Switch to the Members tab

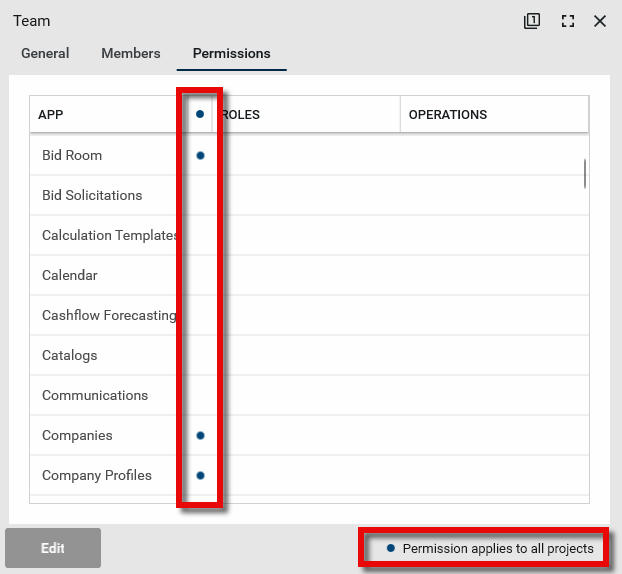point(130,53)
